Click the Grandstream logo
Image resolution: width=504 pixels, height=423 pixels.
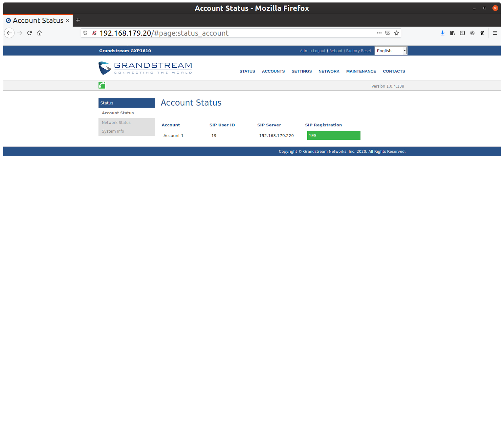click(x=145, y=68)
